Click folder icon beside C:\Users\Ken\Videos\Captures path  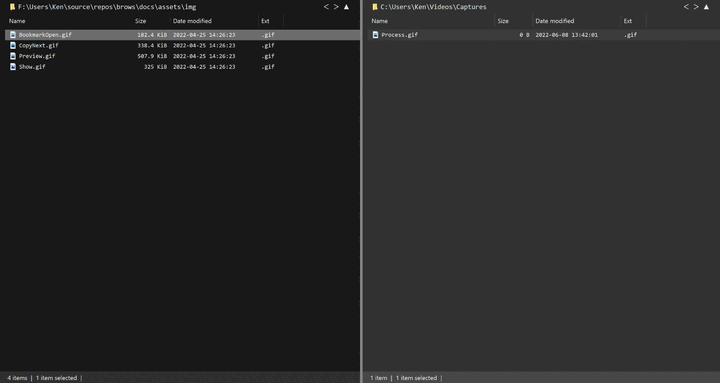375,7
